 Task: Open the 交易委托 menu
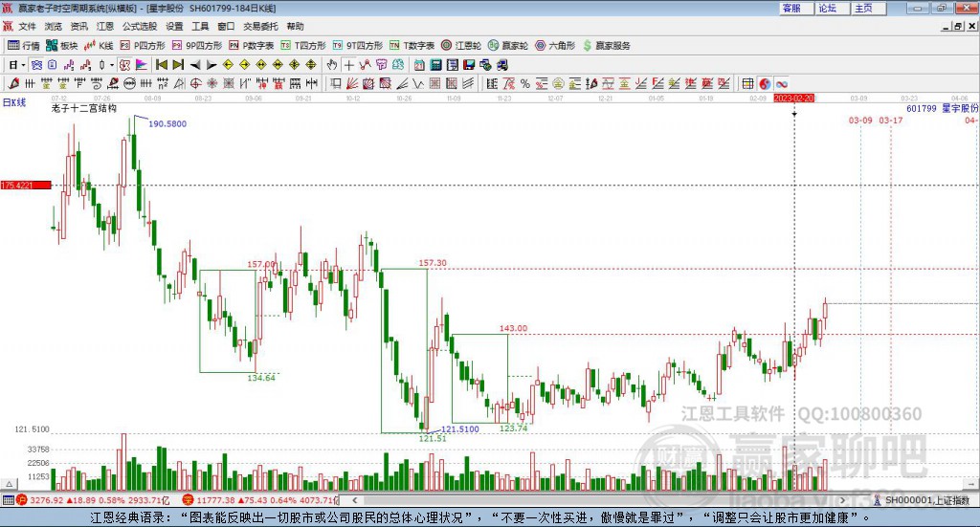tap(260, 26)
